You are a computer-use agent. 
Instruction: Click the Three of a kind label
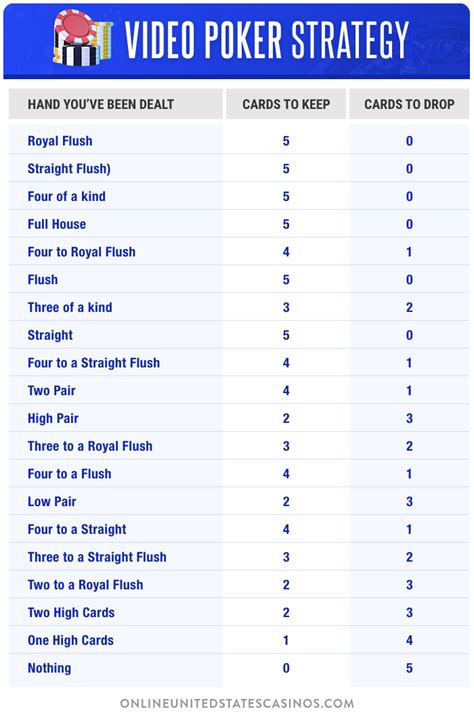[70, 307]
